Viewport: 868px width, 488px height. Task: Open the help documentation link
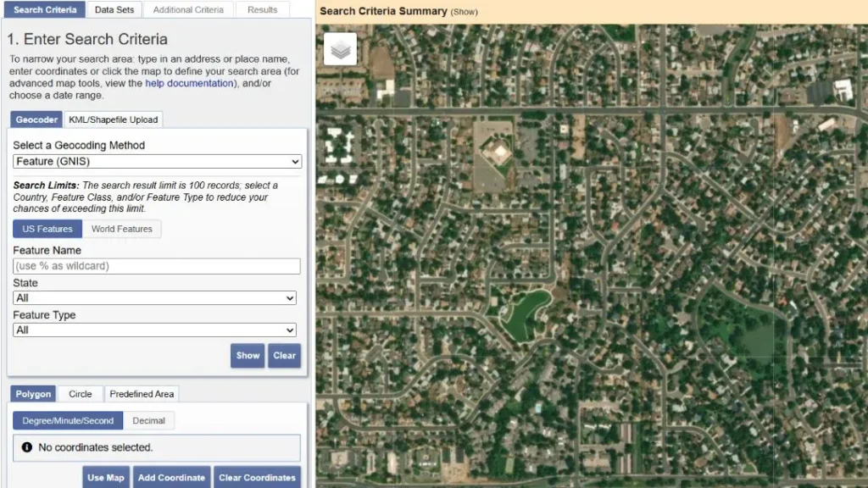[x=189, y=84]
